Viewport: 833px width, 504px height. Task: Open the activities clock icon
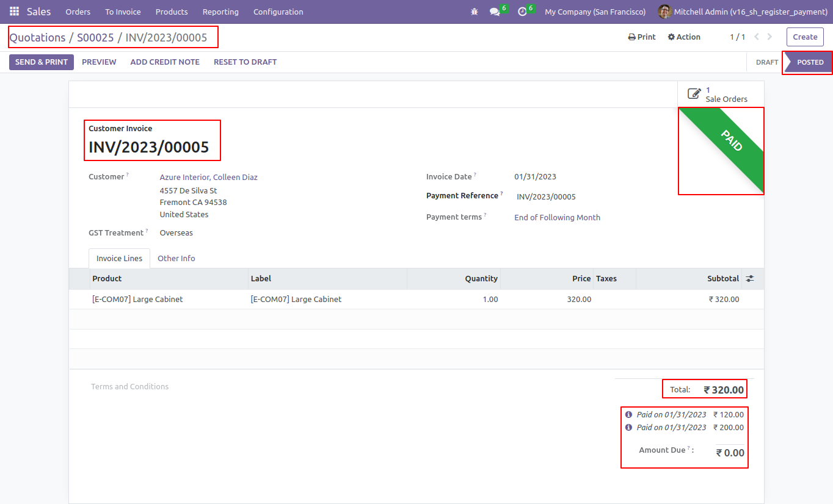522,12
